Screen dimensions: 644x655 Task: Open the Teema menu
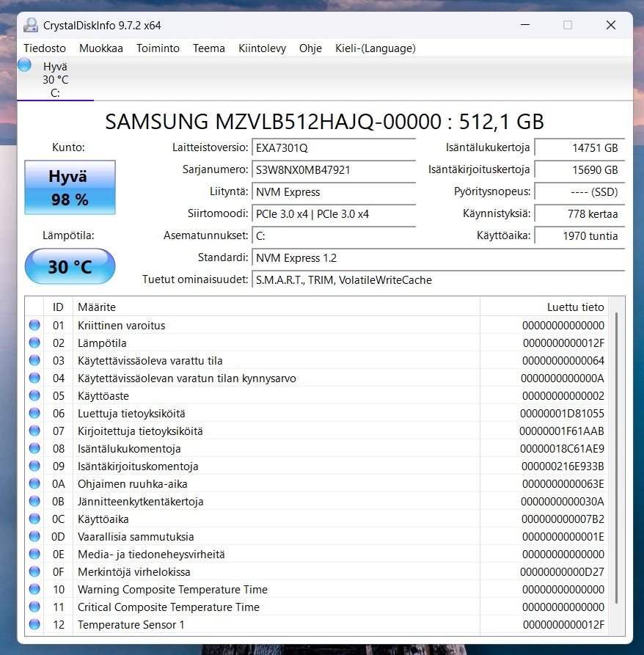click(x=209, y=48)
